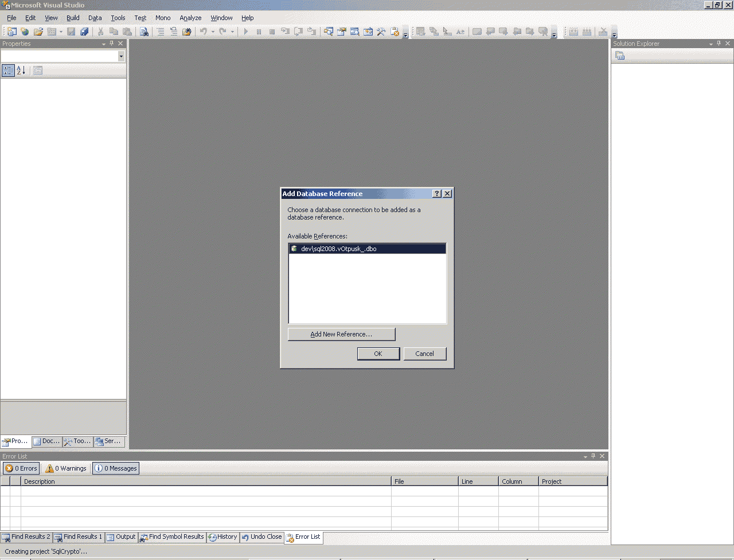734x560 pixels.
Task: Click the Save All stacked disks icon
Action: pos(84,32)
